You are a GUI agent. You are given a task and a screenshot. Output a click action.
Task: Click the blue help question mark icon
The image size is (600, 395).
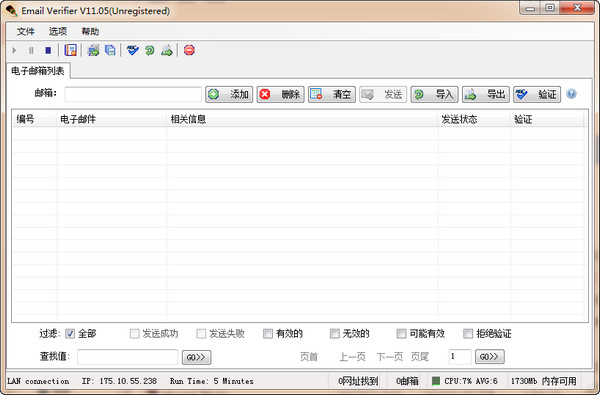[571, 94]
